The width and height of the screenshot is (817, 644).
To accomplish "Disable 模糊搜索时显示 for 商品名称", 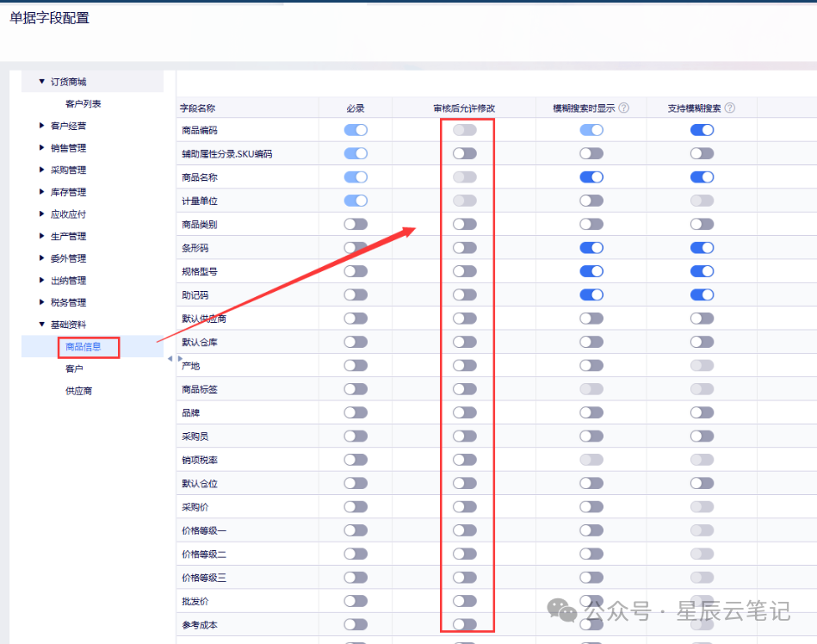I will coord(591,177).
